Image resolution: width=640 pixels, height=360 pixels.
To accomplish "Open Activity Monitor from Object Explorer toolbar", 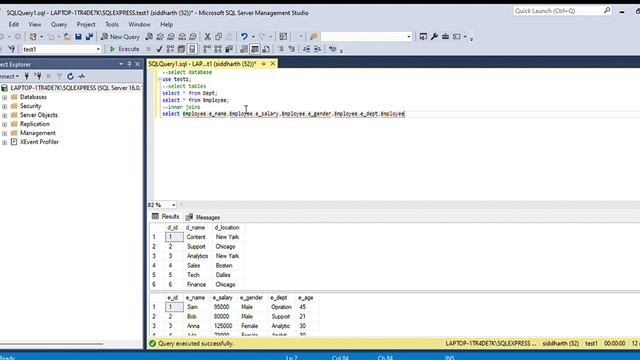I will pyautogui.click(x=81, y=76).
